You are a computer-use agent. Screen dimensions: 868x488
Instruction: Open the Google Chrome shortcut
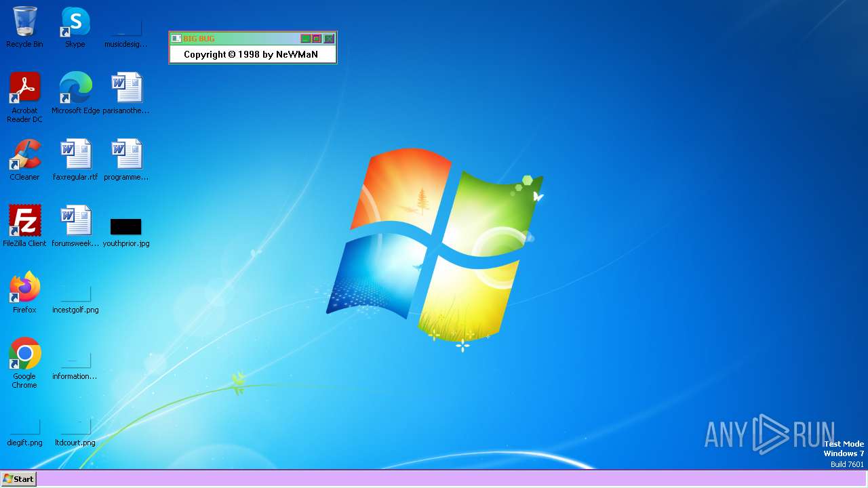pyautogui.click(x=24, y=363)
